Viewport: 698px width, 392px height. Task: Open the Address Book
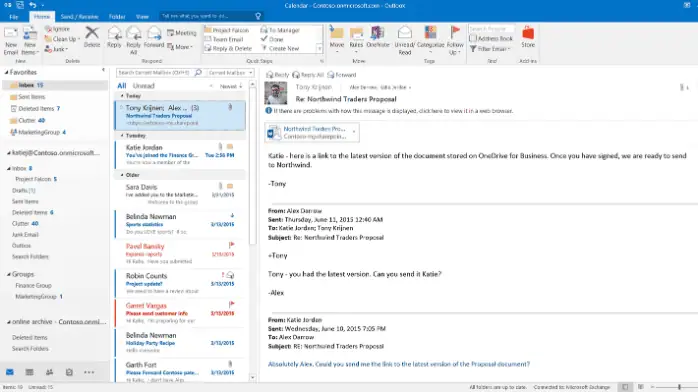point(491,39)
